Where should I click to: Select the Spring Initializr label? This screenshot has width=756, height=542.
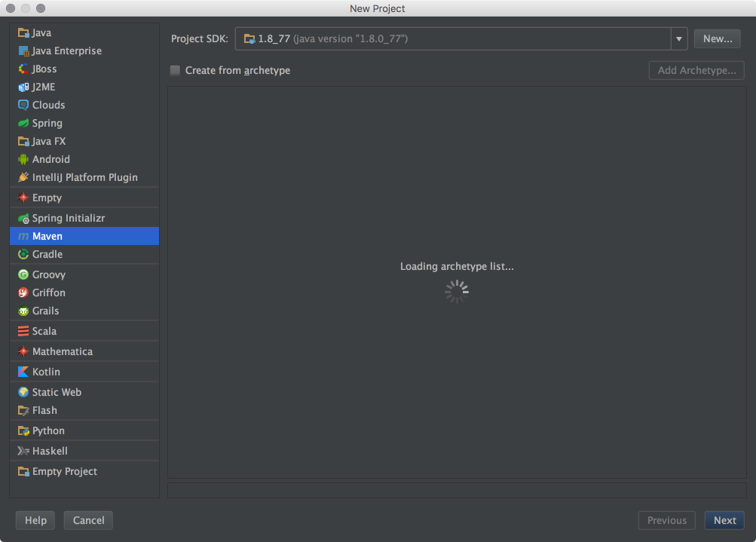[69, 219]
